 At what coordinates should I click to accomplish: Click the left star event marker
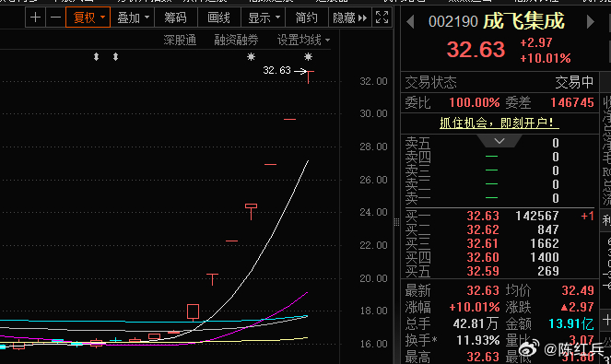pos(251,57)
